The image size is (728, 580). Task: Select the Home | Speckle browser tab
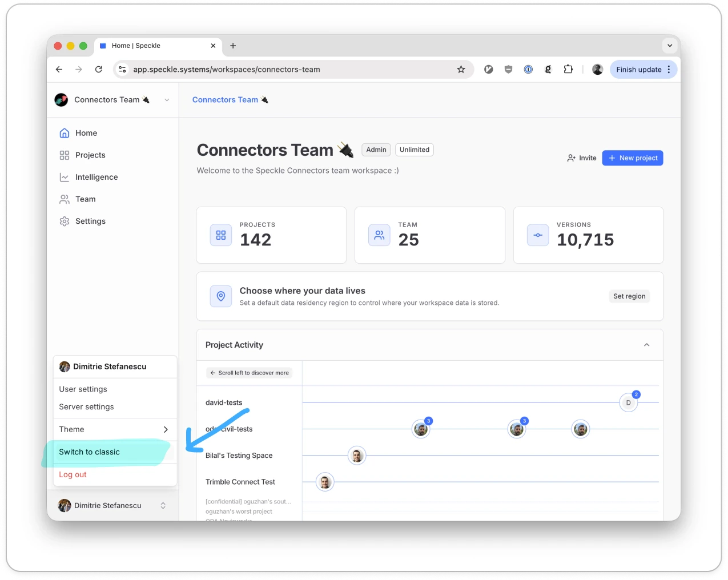pos(158,46)
